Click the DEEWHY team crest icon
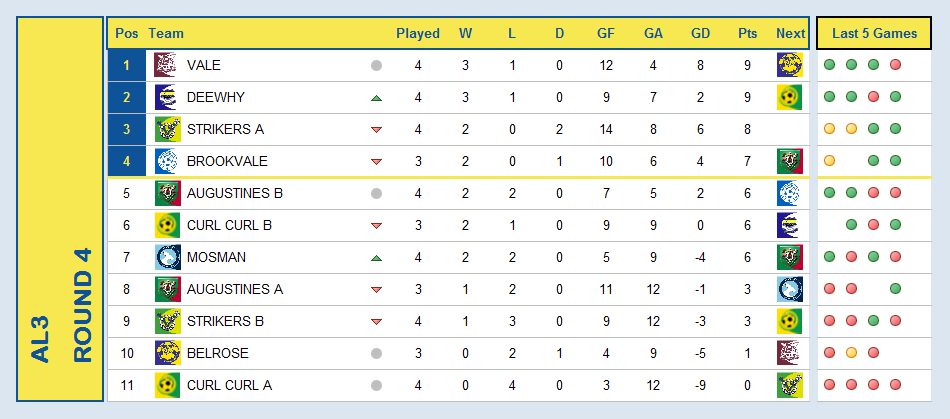 tap(165, 97)
